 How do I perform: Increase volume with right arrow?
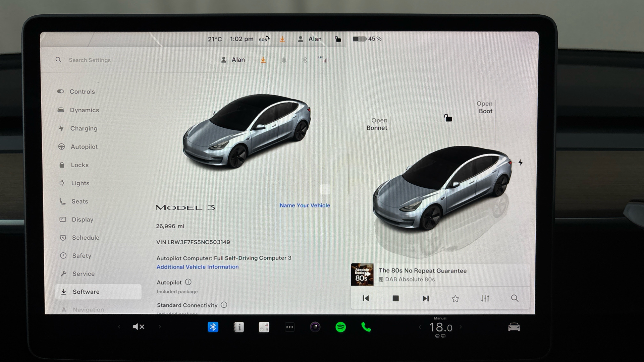pos(160,327)
